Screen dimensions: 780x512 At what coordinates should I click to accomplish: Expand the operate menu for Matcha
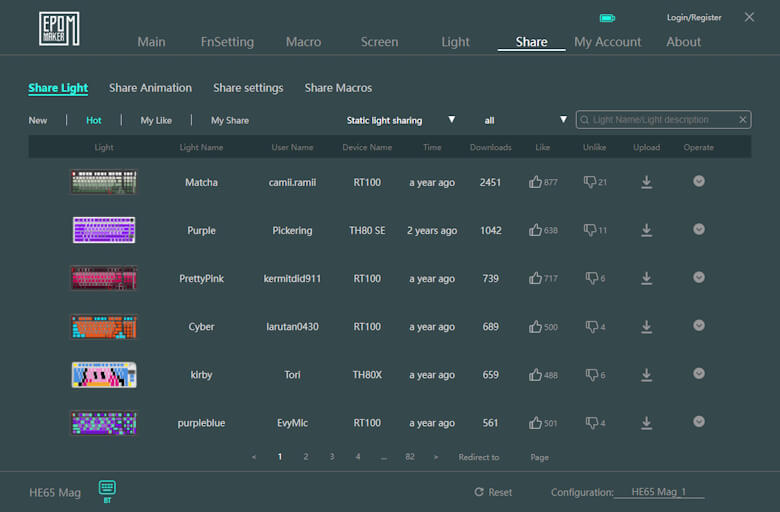699,181
